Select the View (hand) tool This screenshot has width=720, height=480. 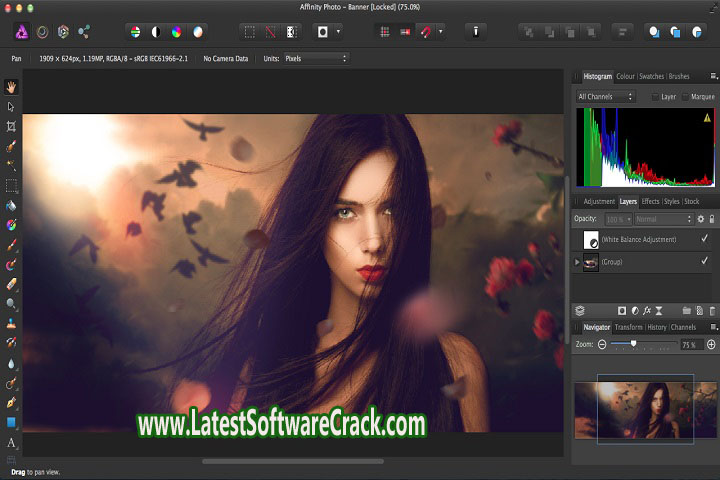point(11,87)
